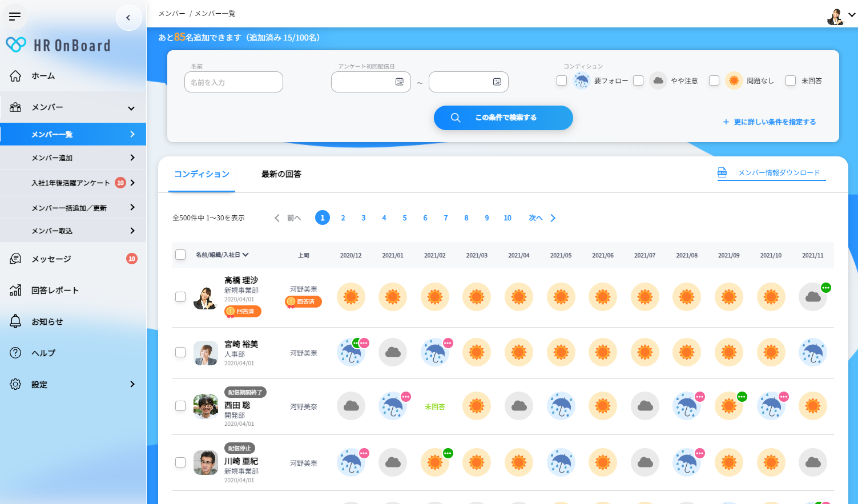Go to next page with 次へ
The width and height of the screenshot is (858, 504).
(x=542, y=218)
